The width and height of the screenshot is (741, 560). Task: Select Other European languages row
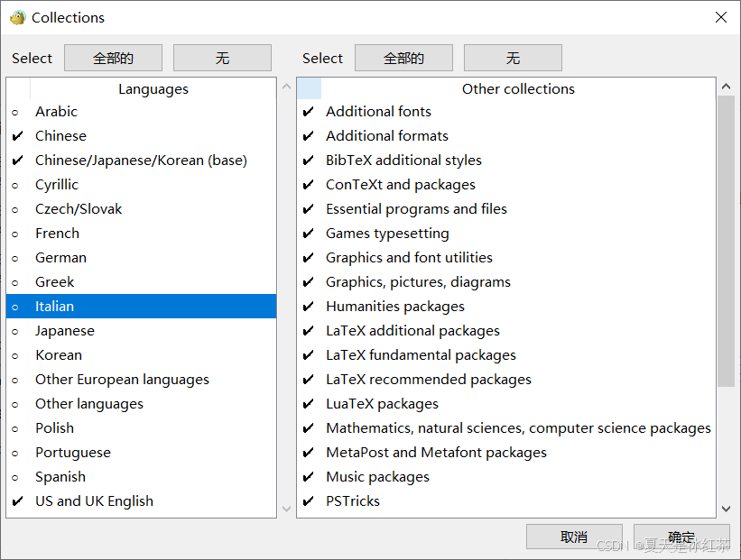[x=142, y=380]
